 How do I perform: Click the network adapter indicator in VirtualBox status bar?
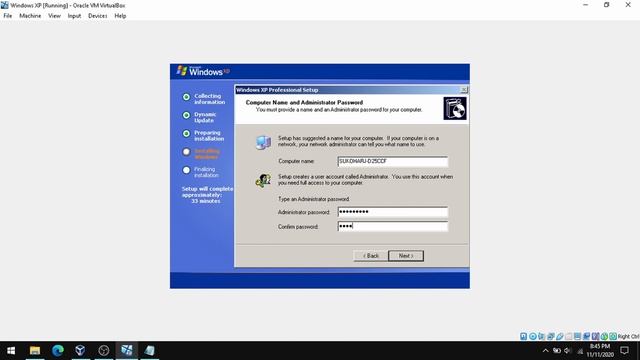coord(551,336)
